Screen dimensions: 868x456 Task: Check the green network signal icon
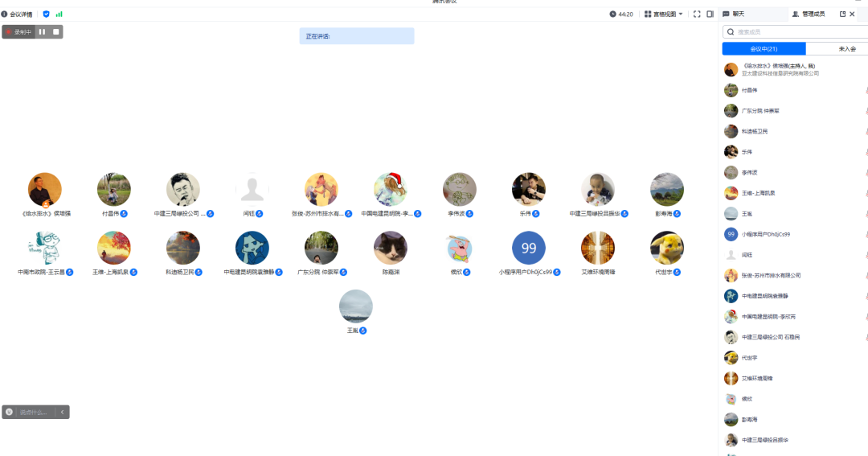tap(59, 14)
